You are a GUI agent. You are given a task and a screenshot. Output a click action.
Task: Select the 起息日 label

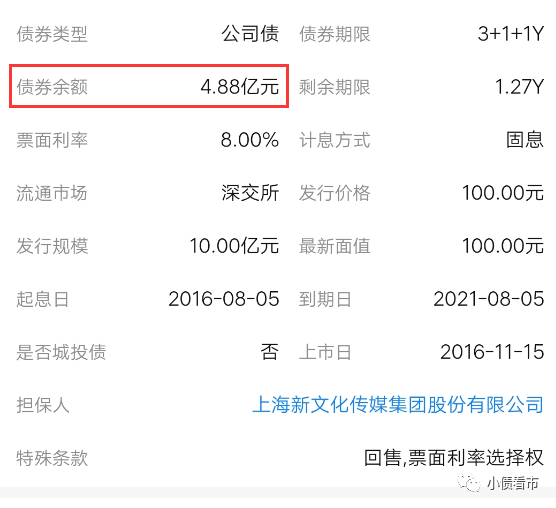click(x=43, y=299)
